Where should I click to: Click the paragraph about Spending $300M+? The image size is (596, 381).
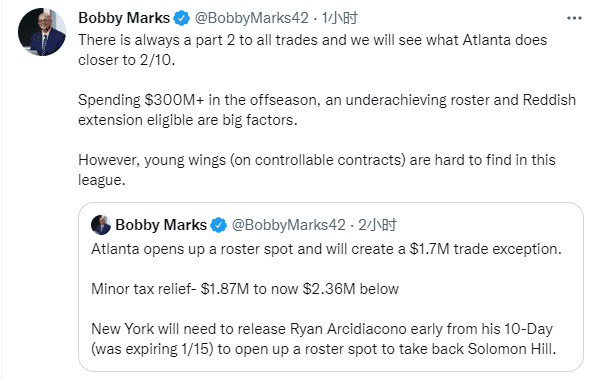pos(327,110)
